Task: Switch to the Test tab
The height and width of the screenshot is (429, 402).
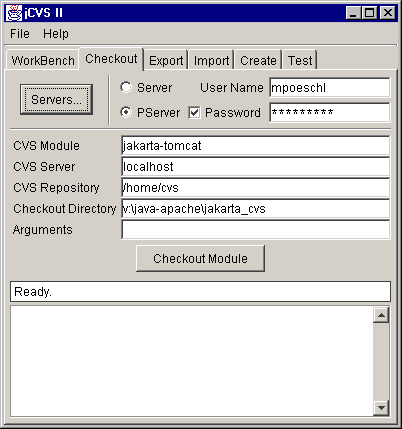Action: [x=300, y=61]
